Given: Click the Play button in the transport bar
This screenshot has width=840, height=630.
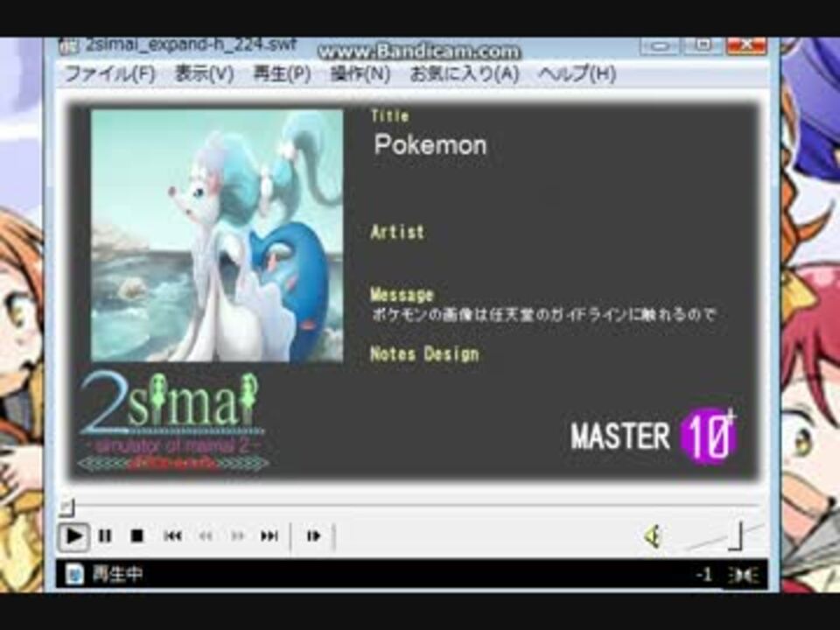Looking at the screenshot, I should (x=73, y=535).
